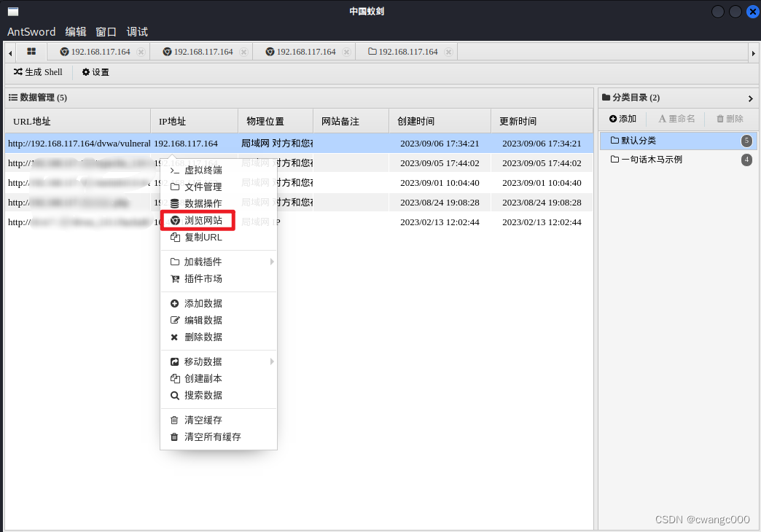Select the dvwa/vulnerabilities URL row
This screenshot has height=532, width=761.
coord(299,143)
